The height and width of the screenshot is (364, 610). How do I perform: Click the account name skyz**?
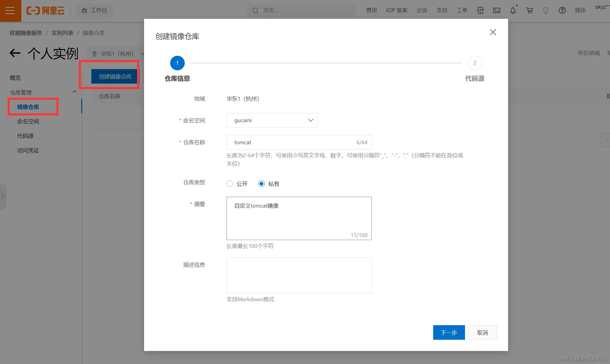point(602,7)
